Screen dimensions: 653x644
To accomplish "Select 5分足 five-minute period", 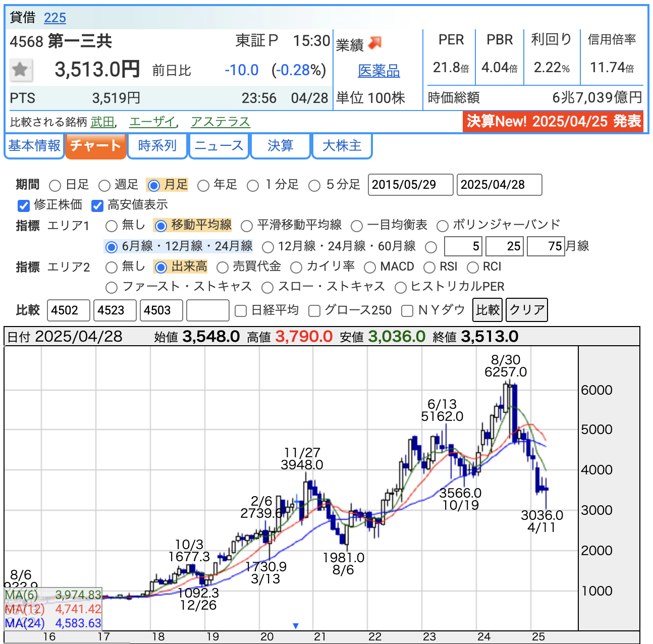I will [x=314, y=186].
